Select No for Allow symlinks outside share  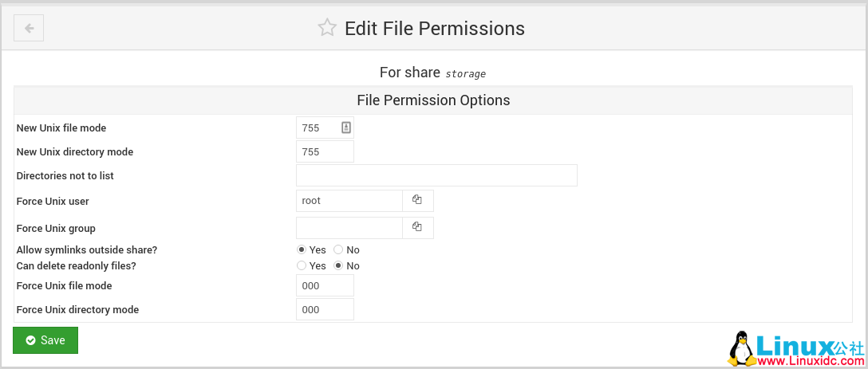(x=338, y=250)
